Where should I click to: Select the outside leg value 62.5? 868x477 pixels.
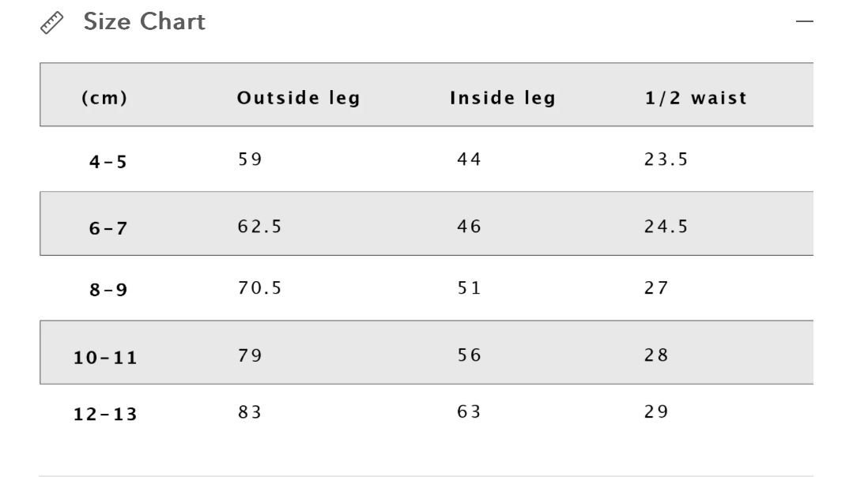click(260, 227)
